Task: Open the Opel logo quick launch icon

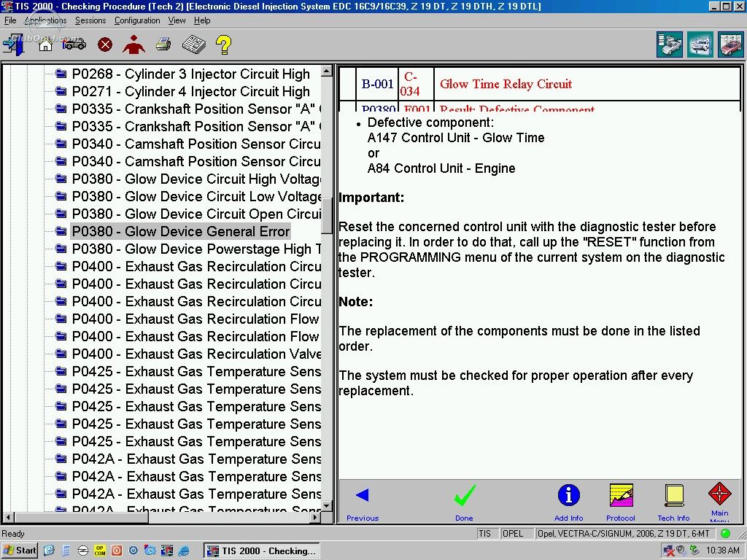Action: (x=83, y=551)
